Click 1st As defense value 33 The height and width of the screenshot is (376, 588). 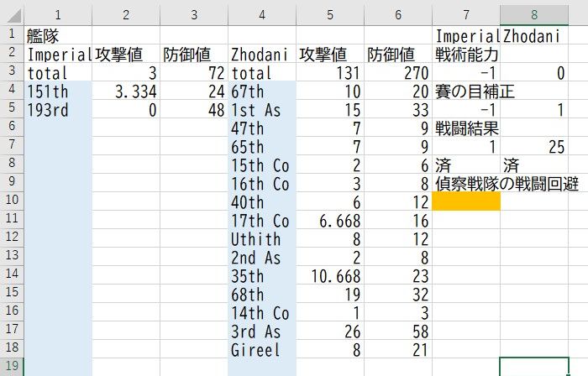click(398, 109)
